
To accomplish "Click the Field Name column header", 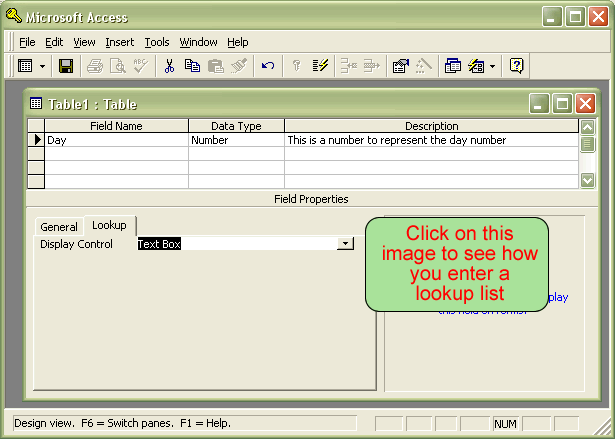I will [116, 126].
